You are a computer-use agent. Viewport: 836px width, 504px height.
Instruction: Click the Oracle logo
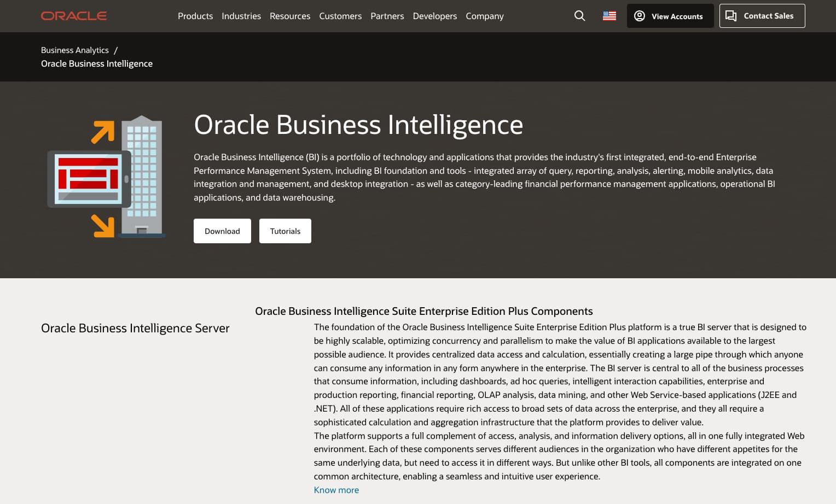pyautogui.click(x=74, y=16)
